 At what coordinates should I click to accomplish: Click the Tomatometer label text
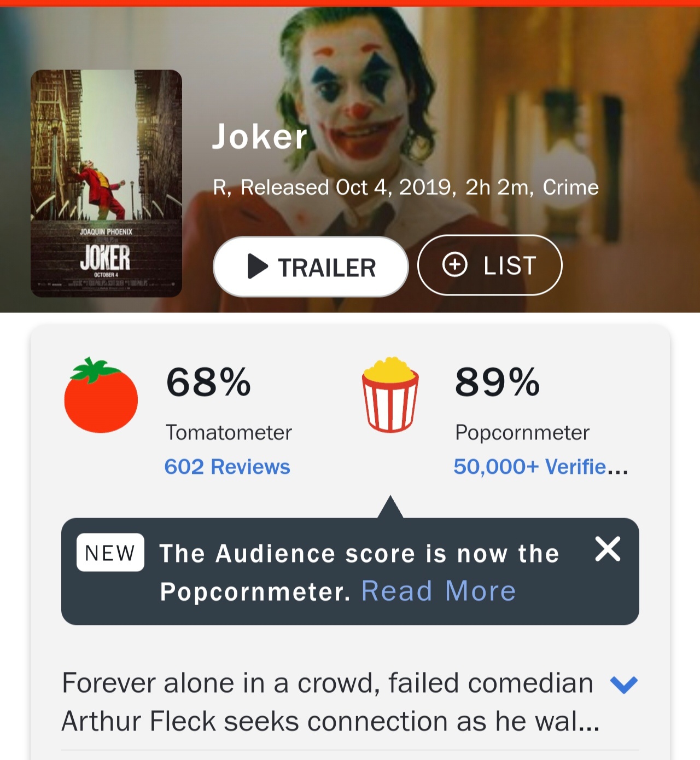229,433
